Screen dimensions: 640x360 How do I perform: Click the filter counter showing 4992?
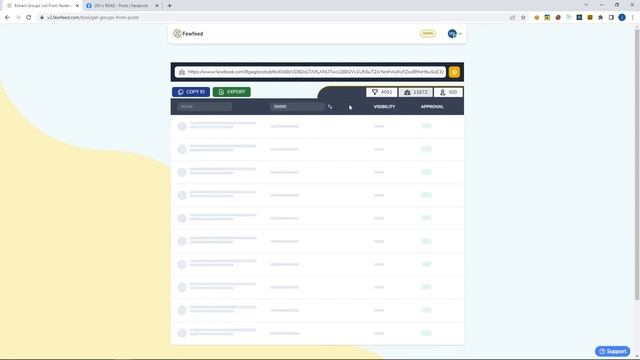(382, 92)
